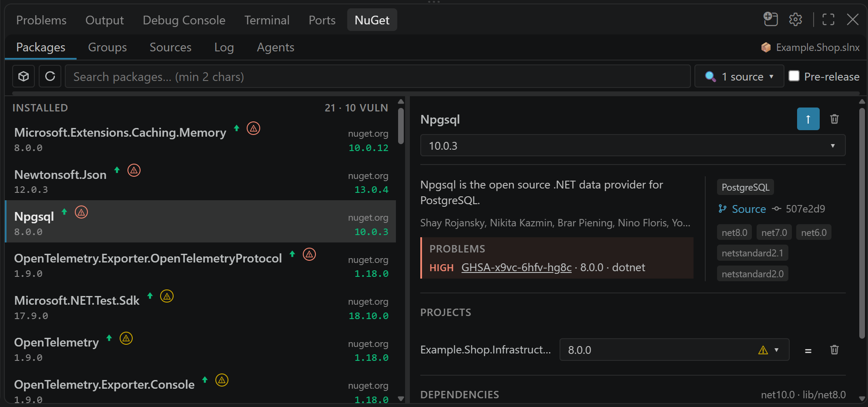
Task: Click the update arrow button for Npgsql
Action: (808, 119)
